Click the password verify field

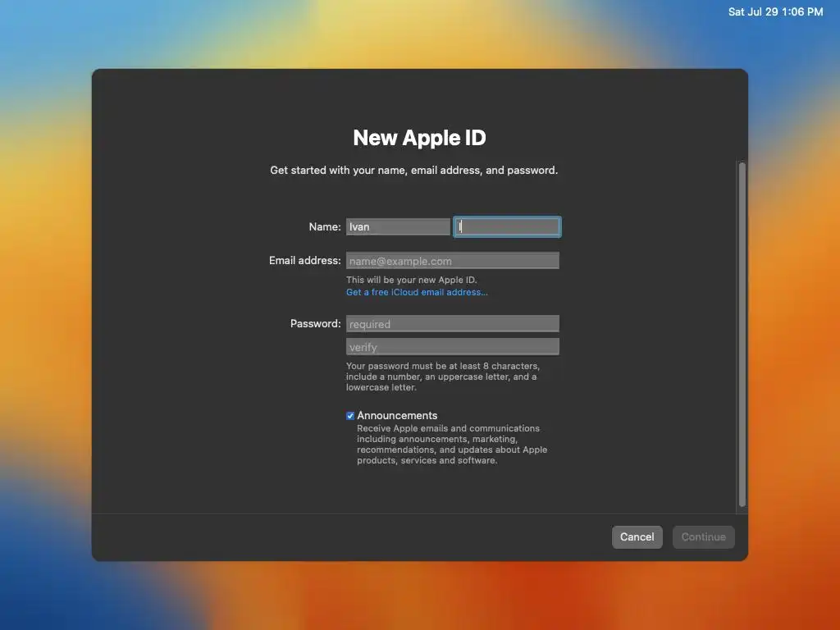pyautogui.click(x=453, y=347)
